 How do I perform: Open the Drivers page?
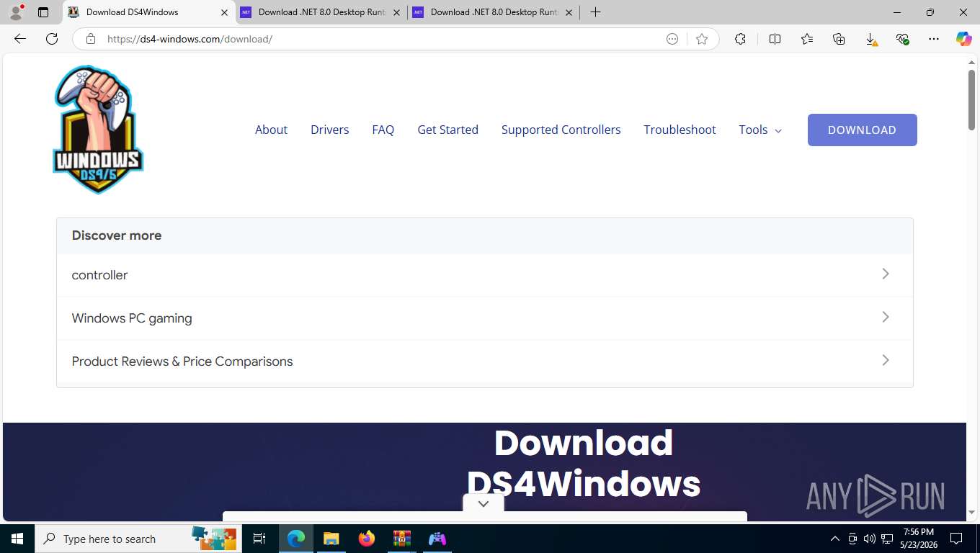pyautogui.click(x=329, y=130)
